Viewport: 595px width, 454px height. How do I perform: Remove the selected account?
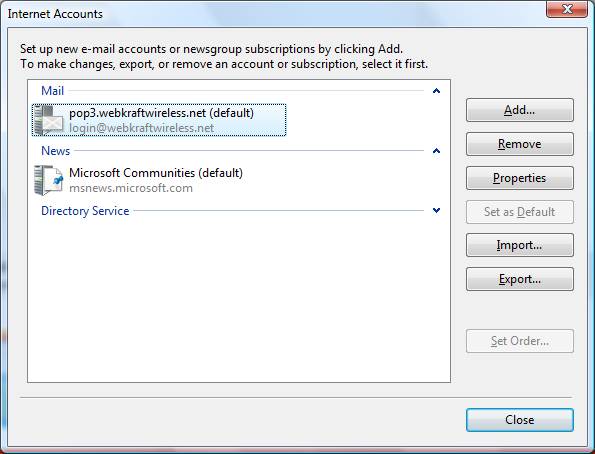click(x=519, y=144)
